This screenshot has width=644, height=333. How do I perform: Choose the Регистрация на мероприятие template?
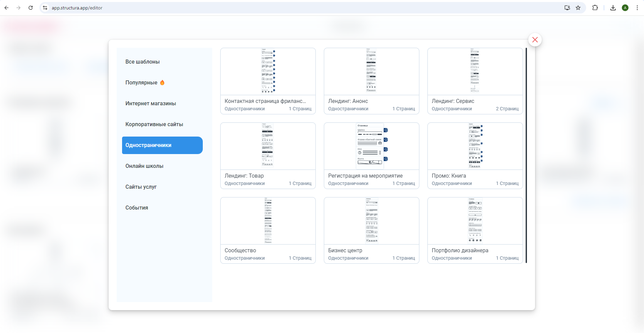371,155
